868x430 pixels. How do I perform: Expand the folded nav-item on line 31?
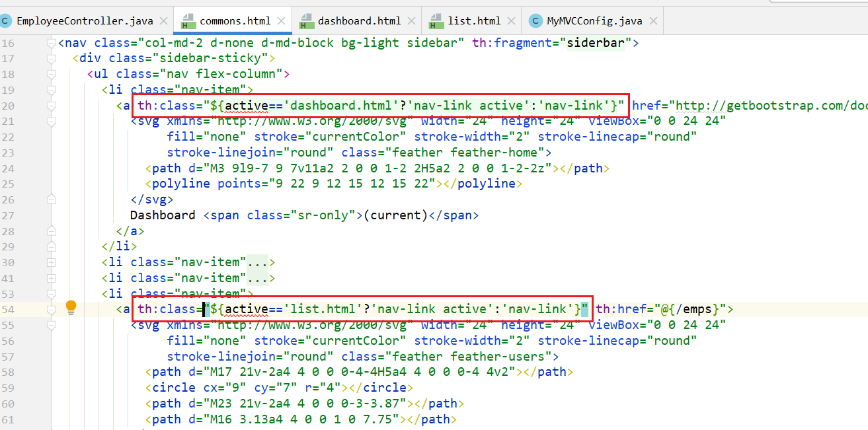(x=52, y=278)
